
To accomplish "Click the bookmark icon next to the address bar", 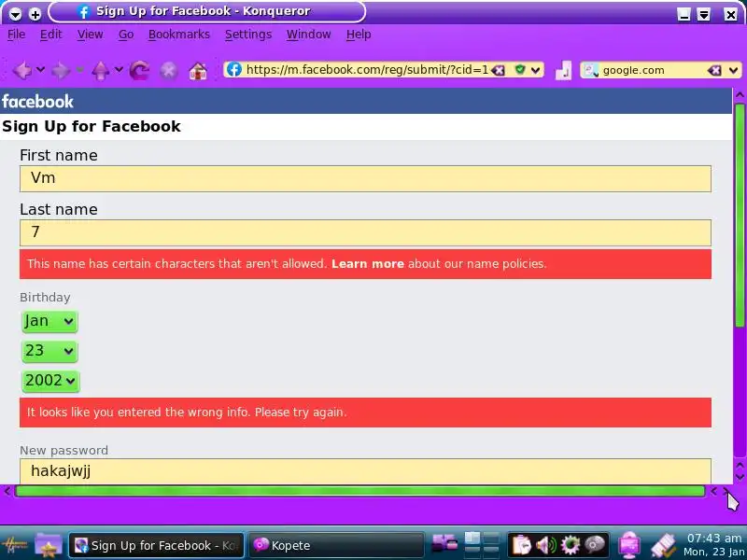I will pyautogui.click(x=564, y=71).
